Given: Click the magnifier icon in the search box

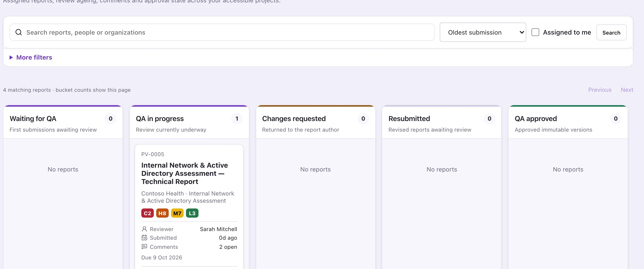Looking at the screenshot, I should [x=19, y=32].
